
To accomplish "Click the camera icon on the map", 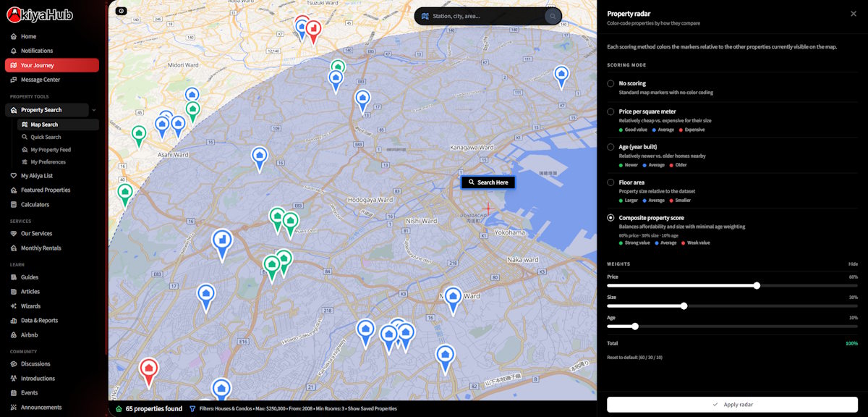I will pos(121,11).
